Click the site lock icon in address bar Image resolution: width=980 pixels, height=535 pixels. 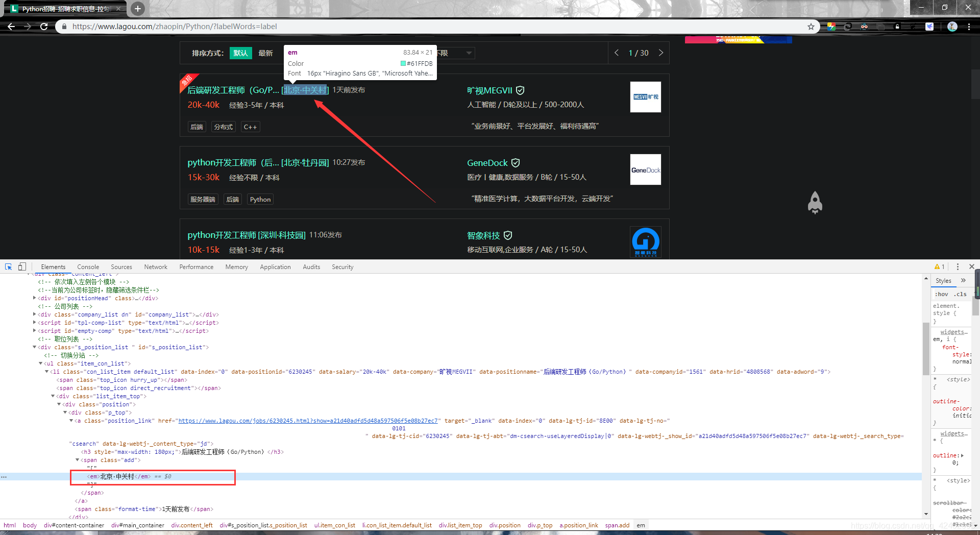point(64,27)
